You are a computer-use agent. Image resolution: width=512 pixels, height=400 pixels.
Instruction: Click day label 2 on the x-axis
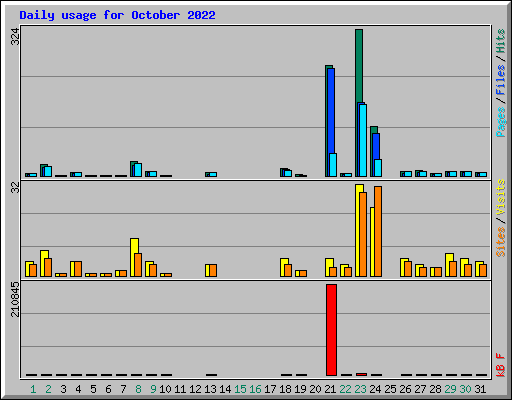pos(48,389)
